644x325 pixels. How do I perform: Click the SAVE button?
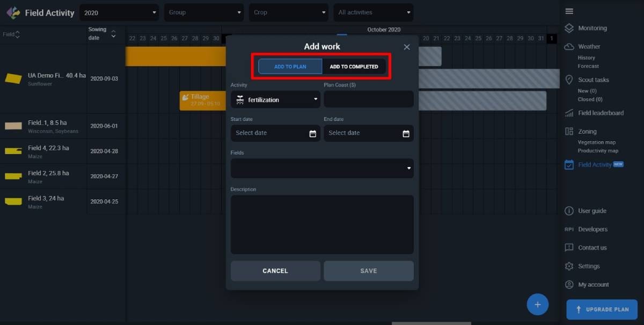pyautogui.click(x=368, y=271)
